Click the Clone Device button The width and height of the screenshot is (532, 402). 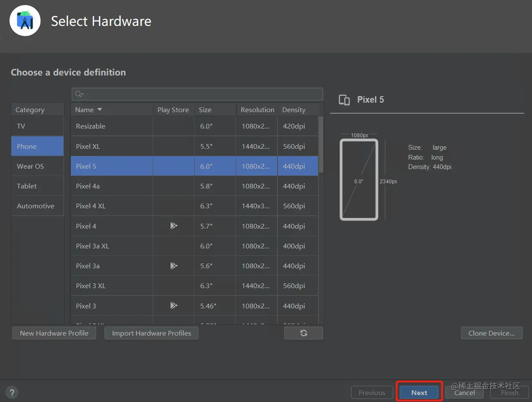click(x=491, y=333)
